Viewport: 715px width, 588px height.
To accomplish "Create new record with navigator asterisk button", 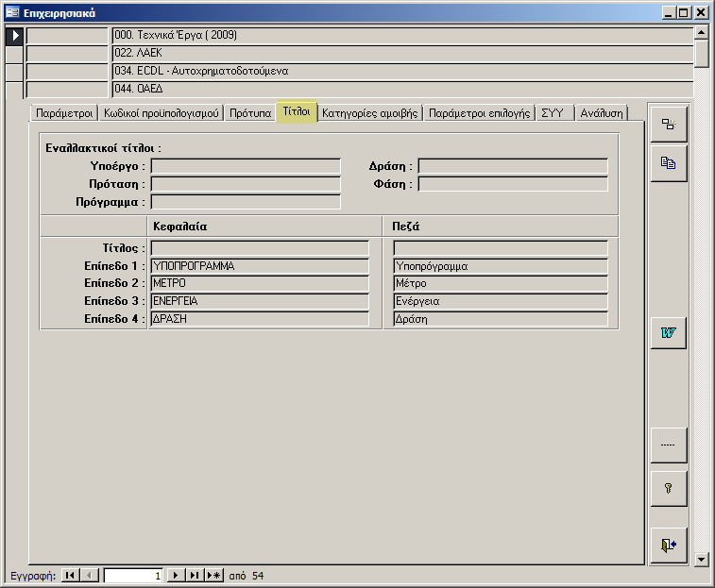I will tap(213, 575).
